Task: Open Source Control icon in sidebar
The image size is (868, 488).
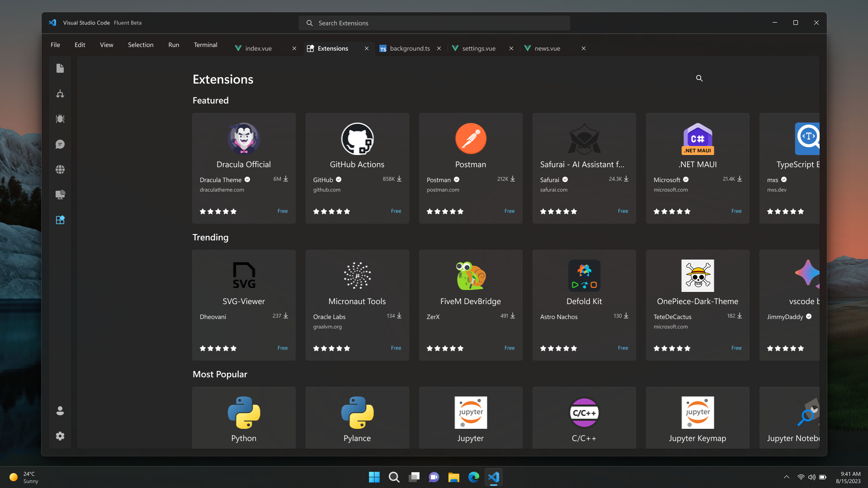Action: pyautogui.click(x=60, y=94)
